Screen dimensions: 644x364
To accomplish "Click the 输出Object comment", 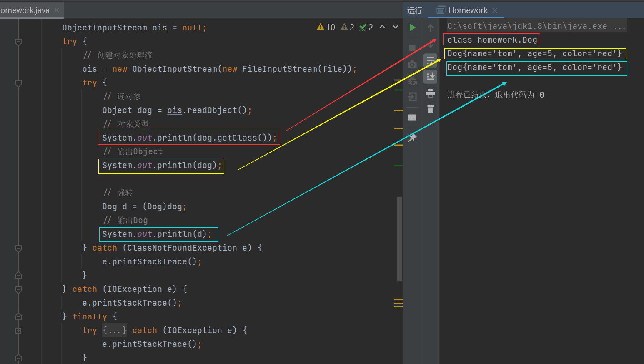I will point(133,151).
